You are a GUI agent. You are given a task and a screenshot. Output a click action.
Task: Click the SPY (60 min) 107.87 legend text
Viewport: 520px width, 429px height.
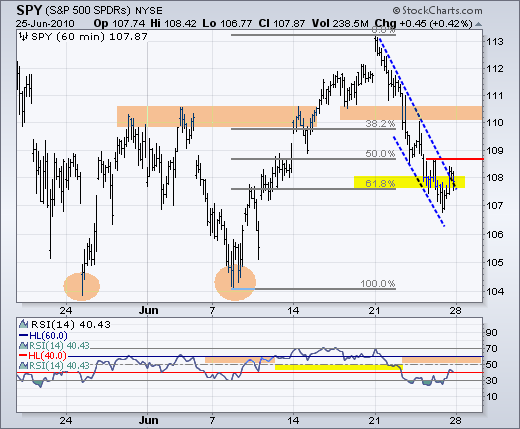pyautogui.click(x=89, y=36)
